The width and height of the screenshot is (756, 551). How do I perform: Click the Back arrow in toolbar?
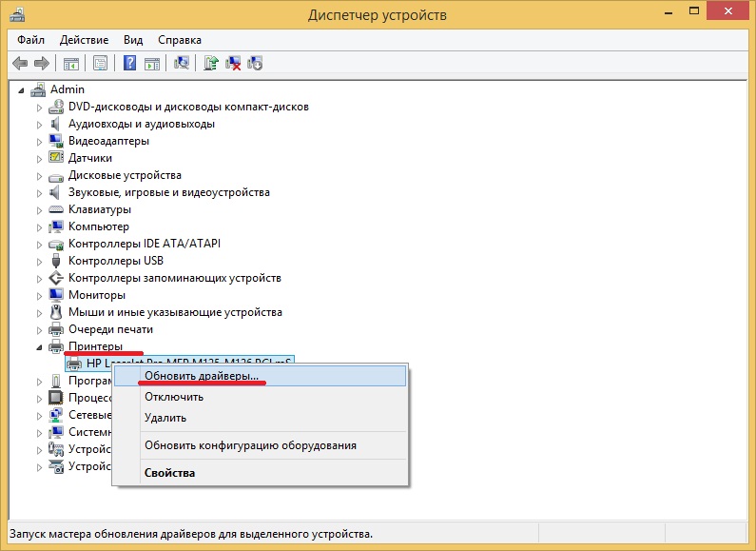[20, 63]
